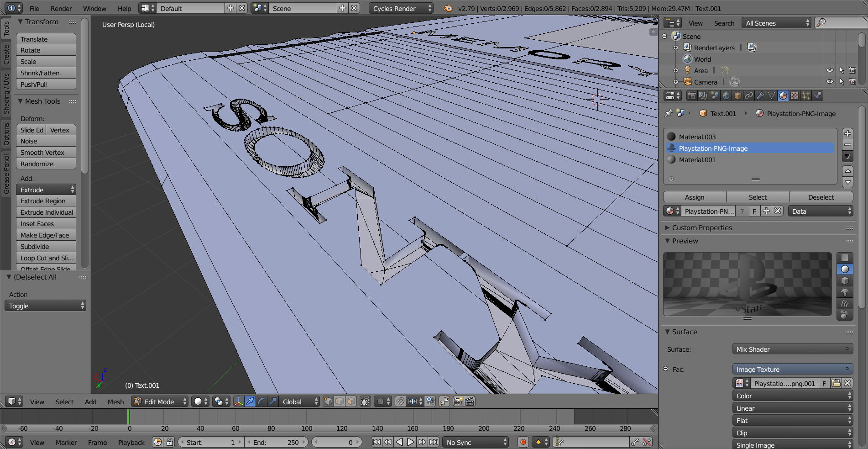Open the Mesh menu in 3D view header
Viewport: 868px width, 449px height.
tap(116, 401)
